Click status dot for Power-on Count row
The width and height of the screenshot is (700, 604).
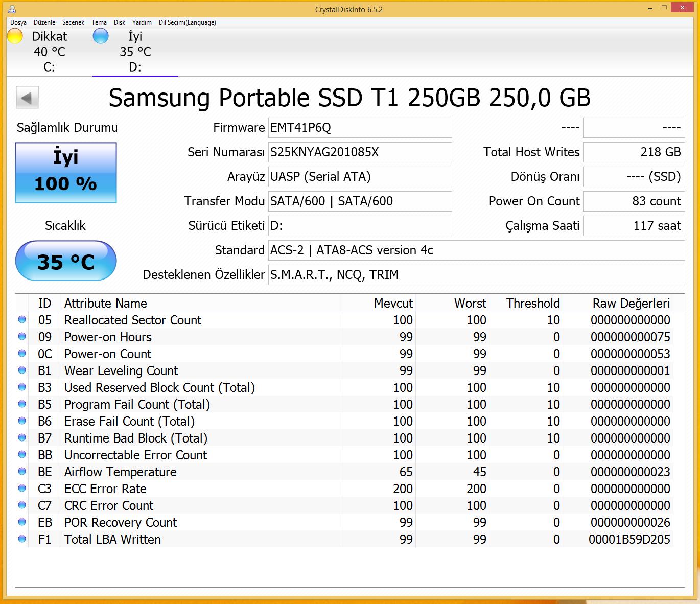click(x=22, y=354)
